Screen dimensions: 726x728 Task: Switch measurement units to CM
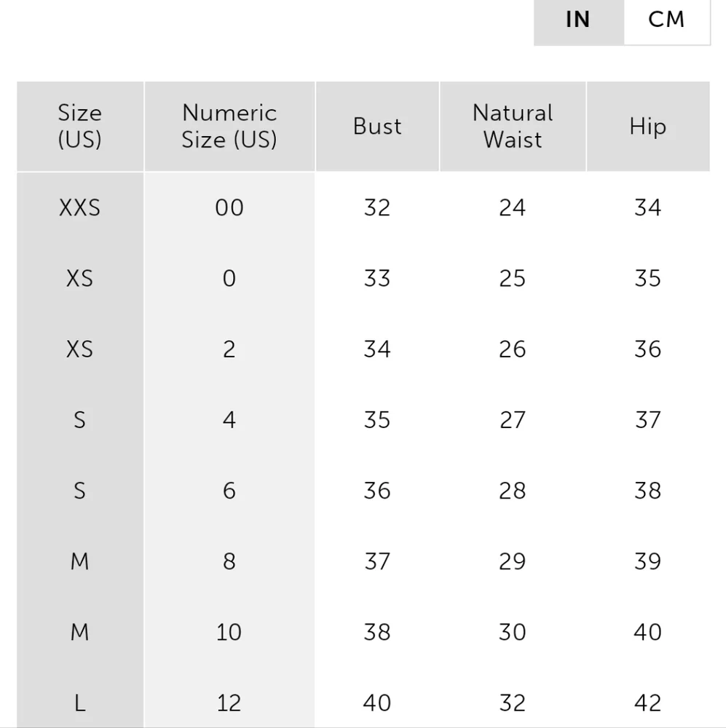[x=666, y=20]
